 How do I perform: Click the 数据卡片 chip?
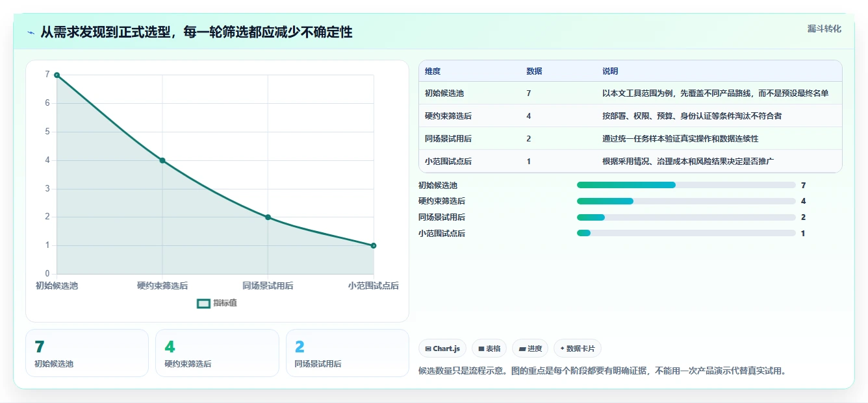[x=577, y=348]
